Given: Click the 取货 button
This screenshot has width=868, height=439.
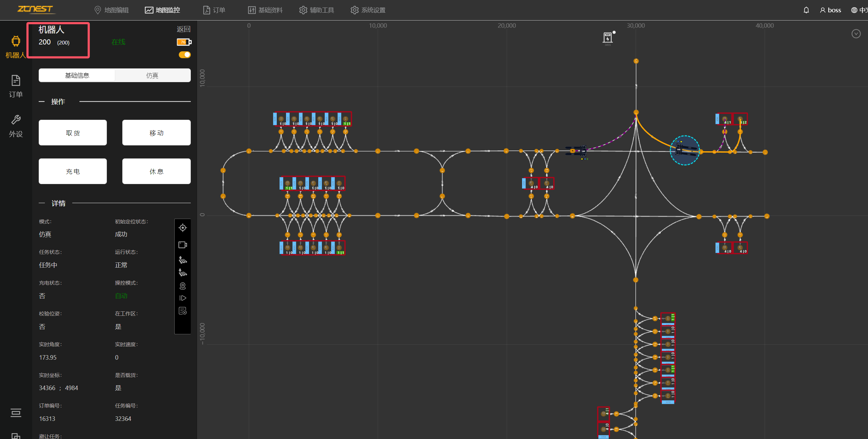Looking at the screenshot, I should (73, 133).
